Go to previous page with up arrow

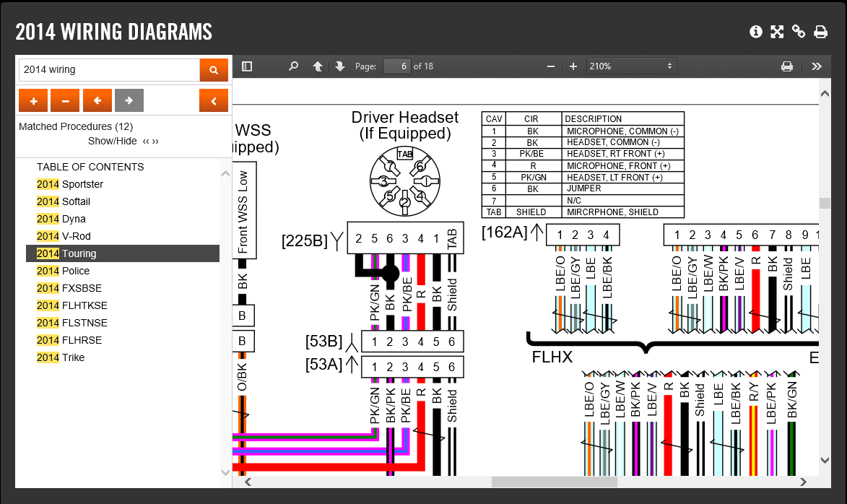coord(318,66)
